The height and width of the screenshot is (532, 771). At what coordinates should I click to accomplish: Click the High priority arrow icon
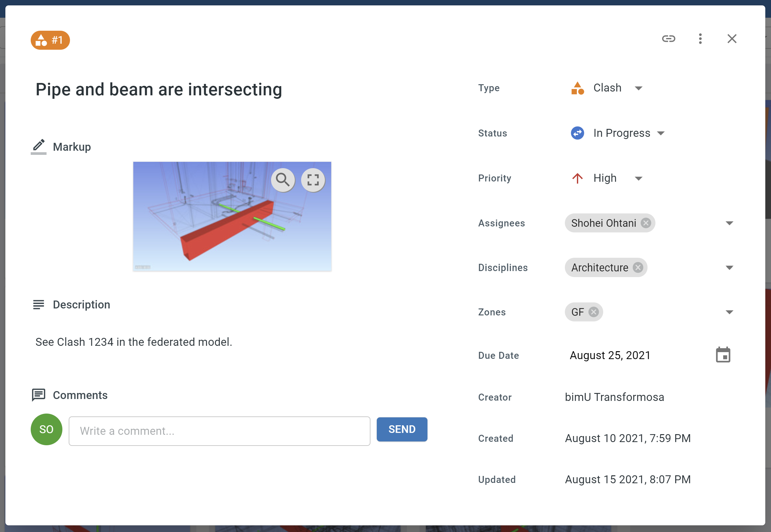(x=577, y=178)
